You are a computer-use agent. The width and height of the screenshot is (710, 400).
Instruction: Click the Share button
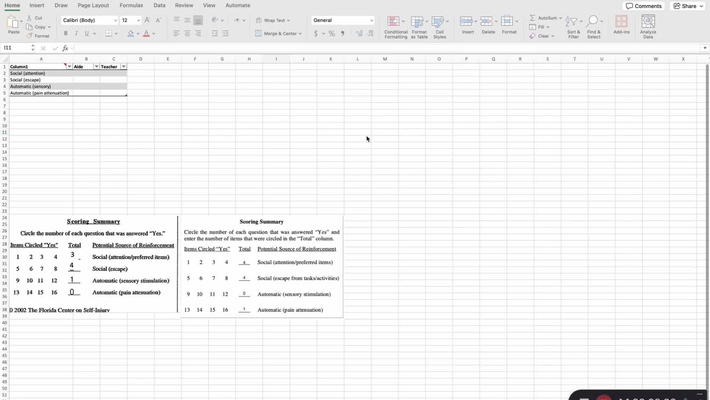pyautogui.click(x=687, y=6)
